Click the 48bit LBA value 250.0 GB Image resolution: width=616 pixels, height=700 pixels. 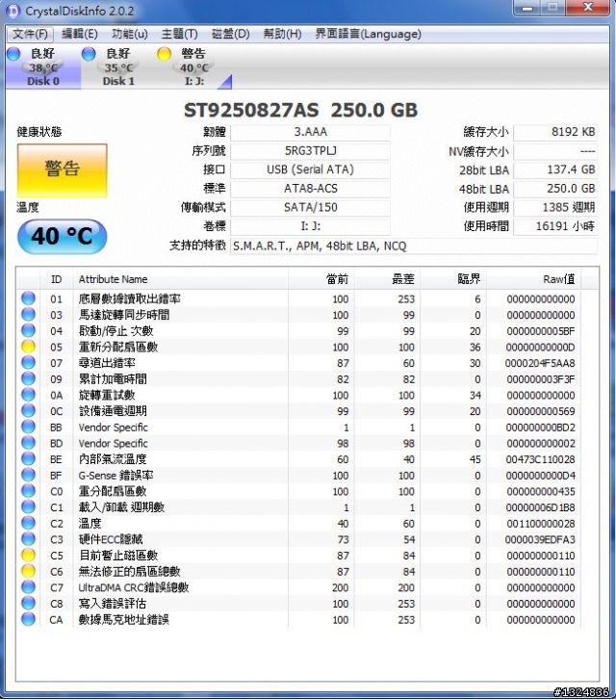(555, 189)
